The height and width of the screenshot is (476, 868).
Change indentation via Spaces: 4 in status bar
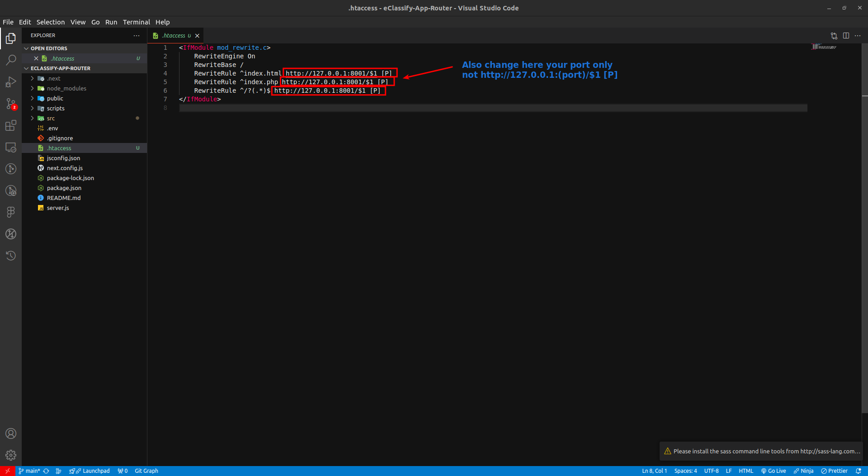(685, 471)
